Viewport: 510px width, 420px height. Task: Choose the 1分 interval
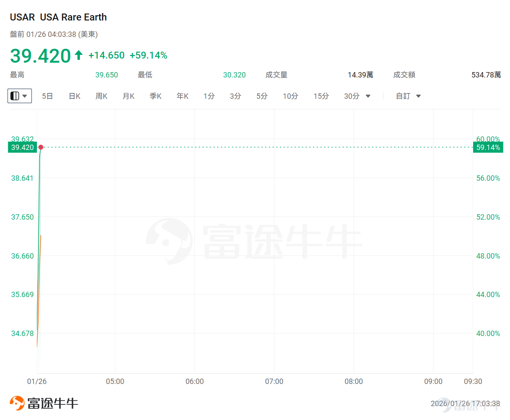point(209,96)
